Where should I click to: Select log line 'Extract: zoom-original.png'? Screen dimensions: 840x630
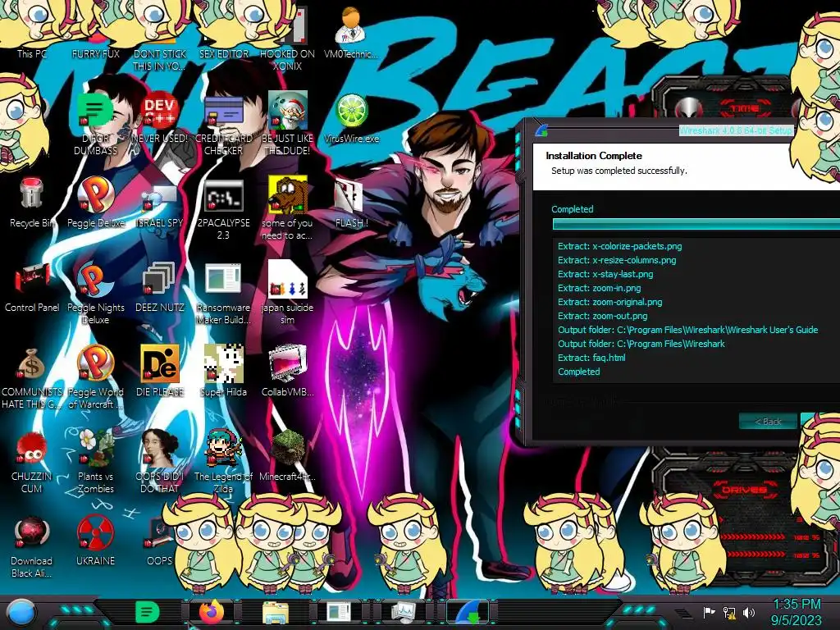click(610, 302)
